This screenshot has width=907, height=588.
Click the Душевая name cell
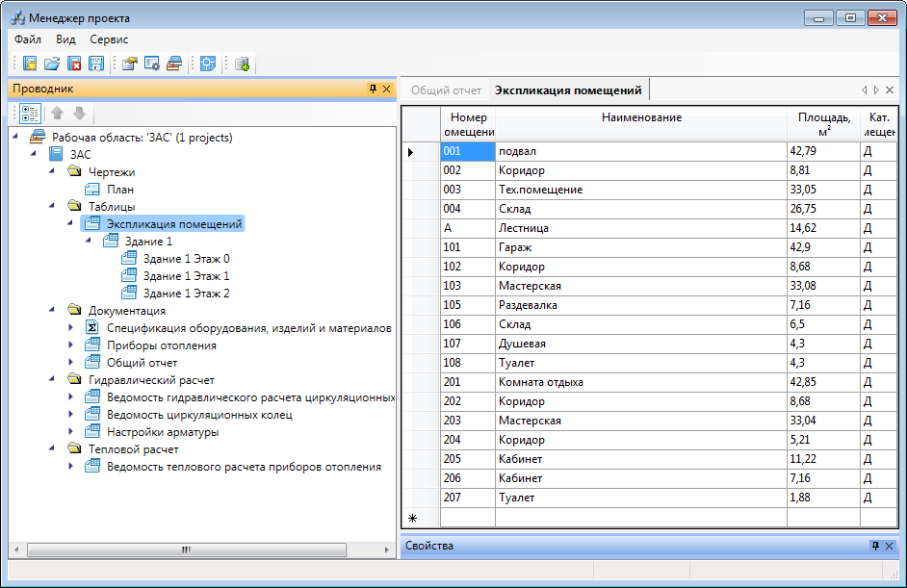point(641,344)
